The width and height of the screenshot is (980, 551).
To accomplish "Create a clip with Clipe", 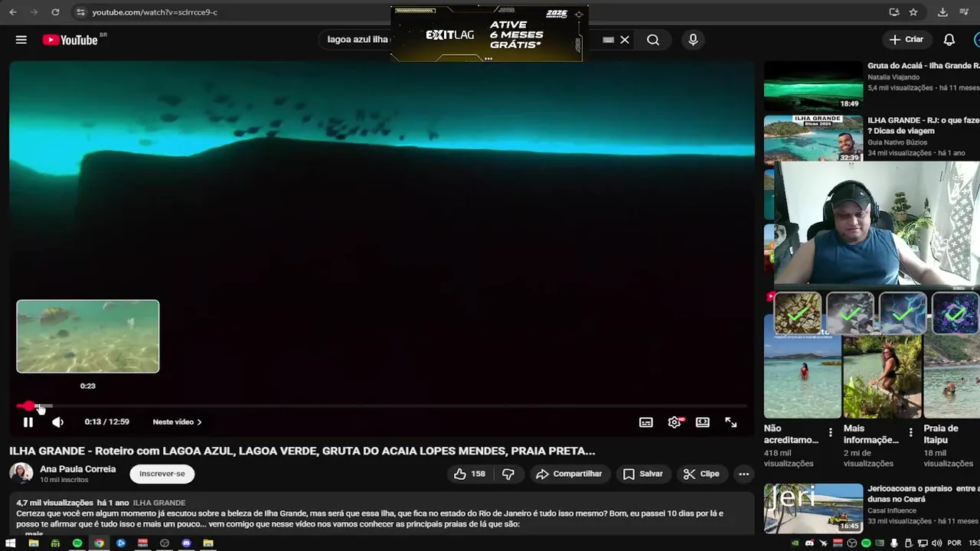I will [x=701, y=474].
